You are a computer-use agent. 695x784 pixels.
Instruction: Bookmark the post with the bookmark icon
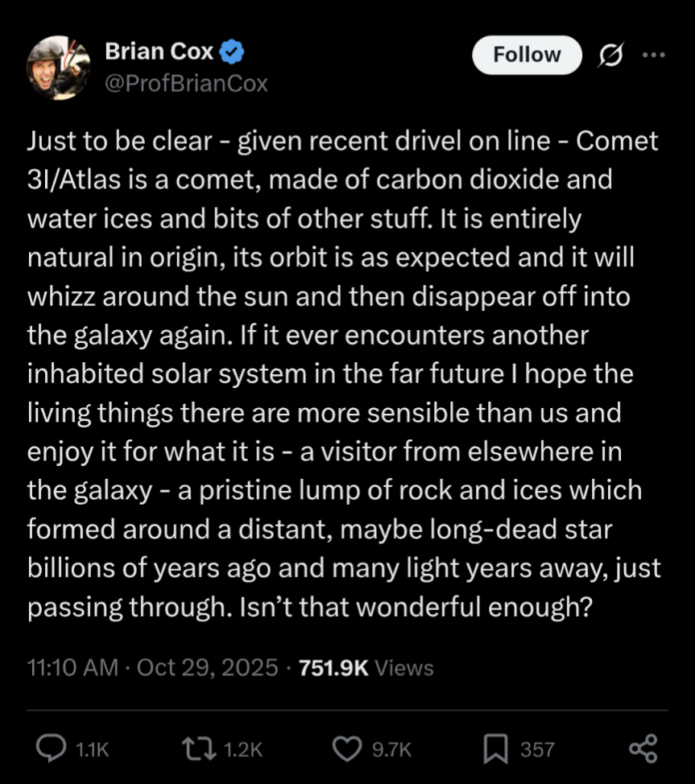(x=494, y=749)
